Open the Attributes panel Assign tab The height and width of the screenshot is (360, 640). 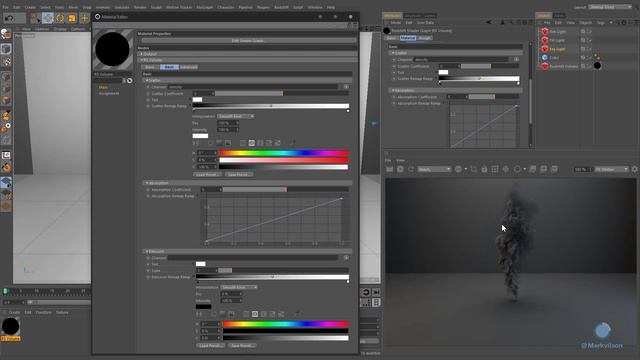(424, 38)
